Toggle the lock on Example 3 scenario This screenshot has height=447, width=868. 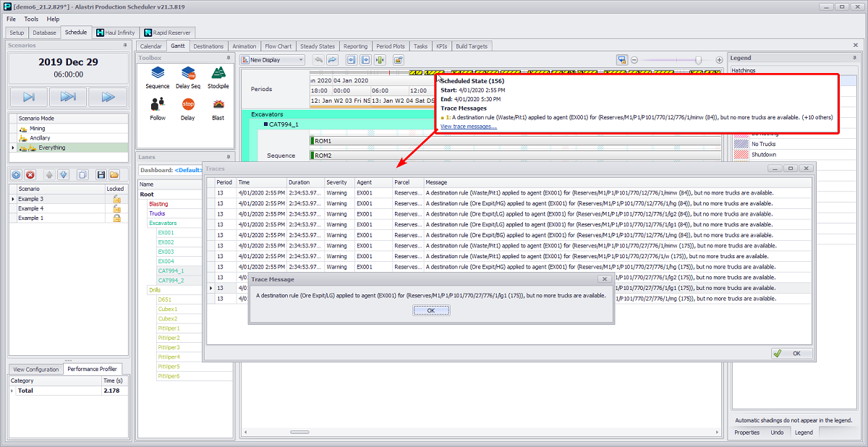pyautogui.click(x=116, y=199)
